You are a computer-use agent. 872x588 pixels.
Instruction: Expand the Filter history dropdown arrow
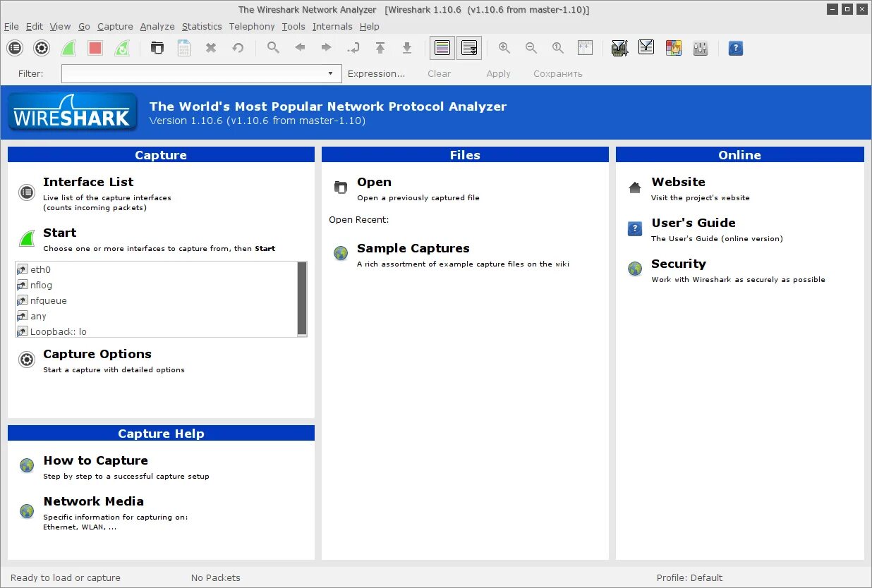click(331, 73)
